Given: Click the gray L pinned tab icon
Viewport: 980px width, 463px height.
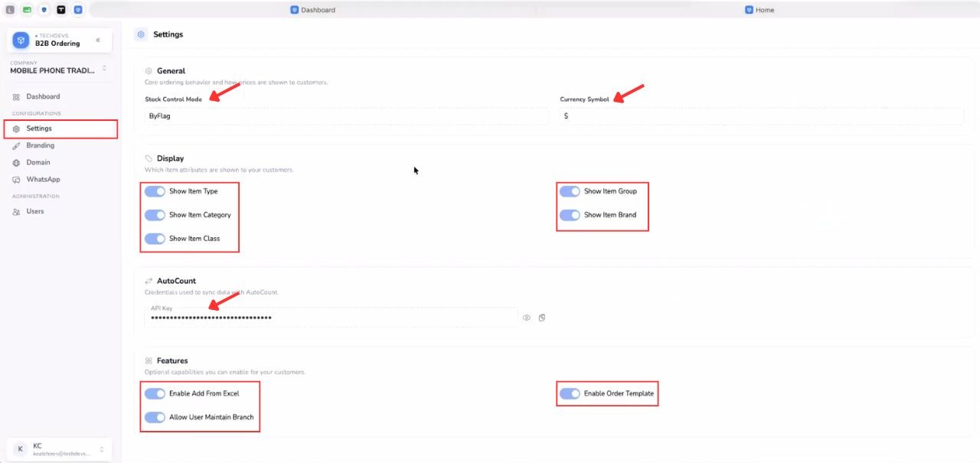Looking at the screenshot, I should (10, 10).
